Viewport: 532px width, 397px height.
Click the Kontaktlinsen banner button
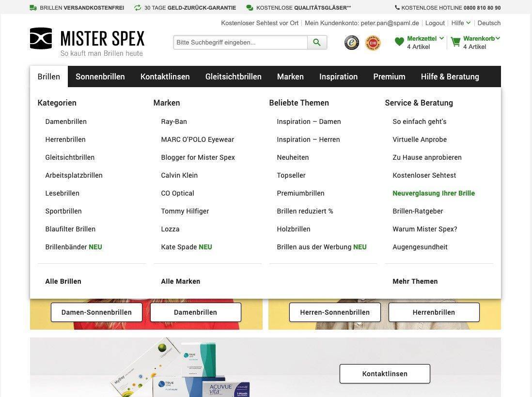385,374
